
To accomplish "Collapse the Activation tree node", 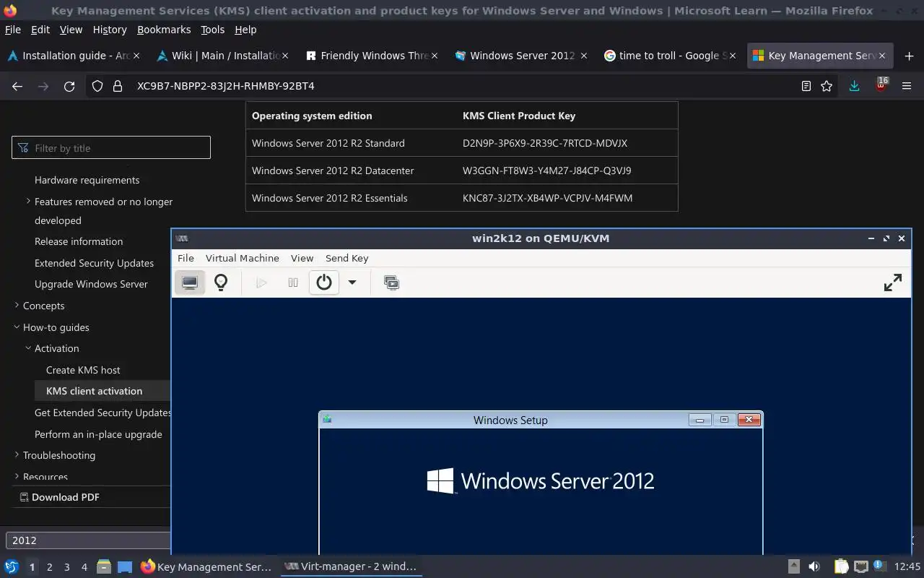I will (x=28, y=348).
